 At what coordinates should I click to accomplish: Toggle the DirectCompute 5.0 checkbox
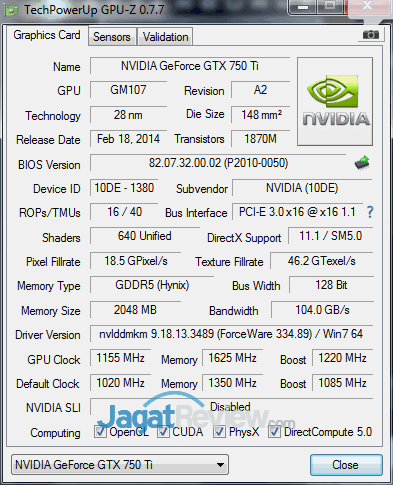pyautogui.click(x=274, y=432)
